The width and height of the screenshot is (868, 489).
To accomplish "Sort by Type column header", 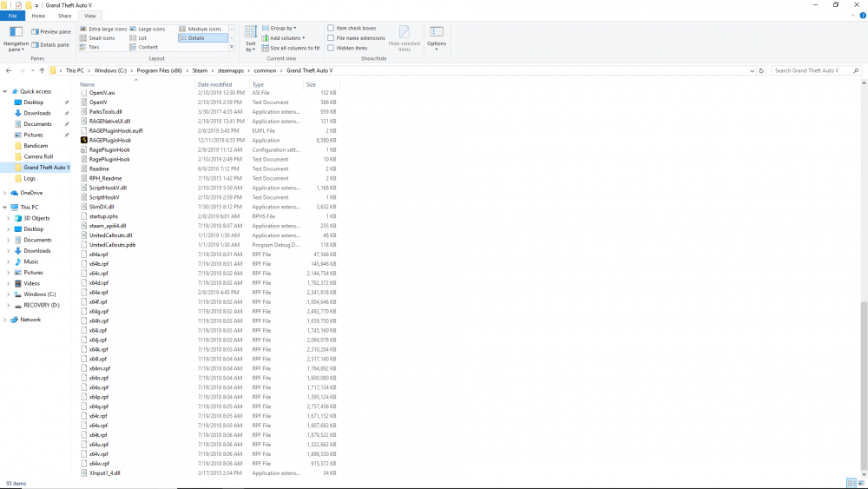I will (276, 85).
